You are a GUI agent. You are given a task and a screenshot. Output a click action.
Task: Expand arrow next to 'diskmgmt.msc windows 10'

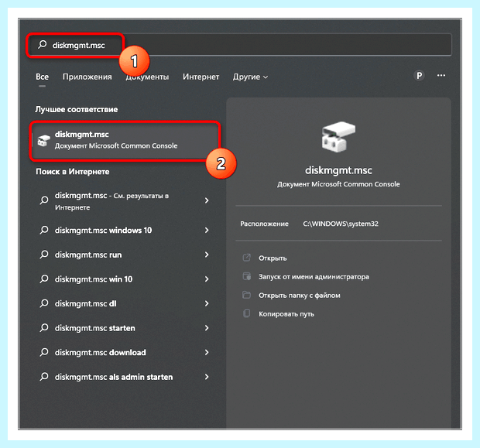[x=207, y=230]
